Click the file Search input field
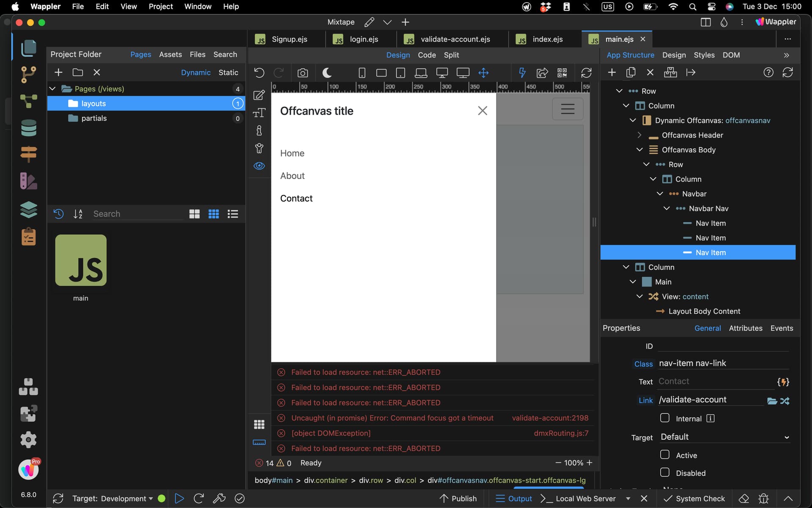The image size is (812, 508). coord(137,214)
